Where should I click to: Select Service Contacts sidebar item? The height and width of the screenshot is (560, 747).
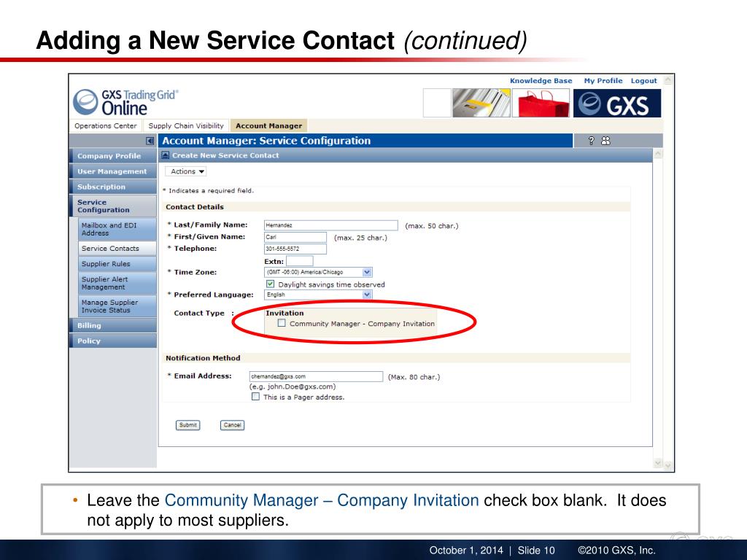pos(117,248)
